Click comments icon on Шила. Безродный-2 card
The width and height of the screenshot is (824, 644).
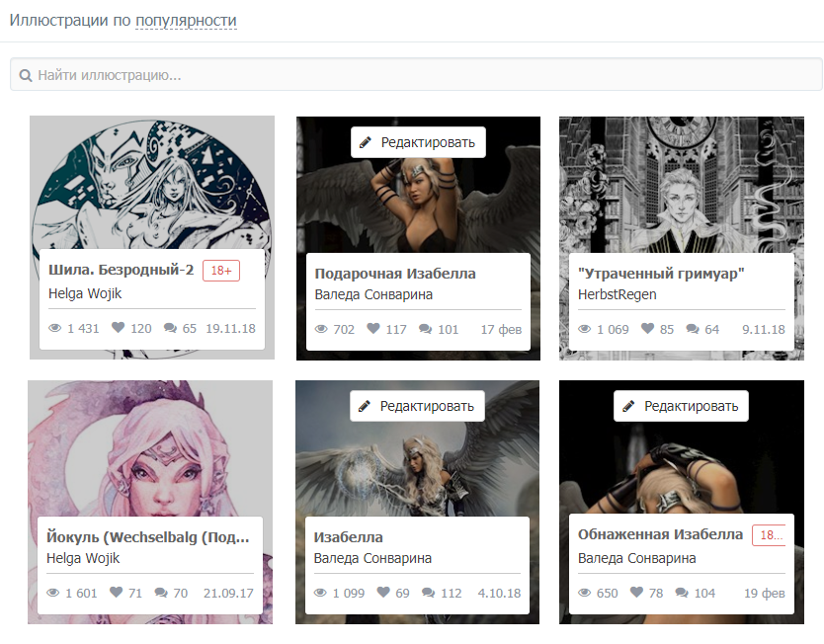[170, 328]
